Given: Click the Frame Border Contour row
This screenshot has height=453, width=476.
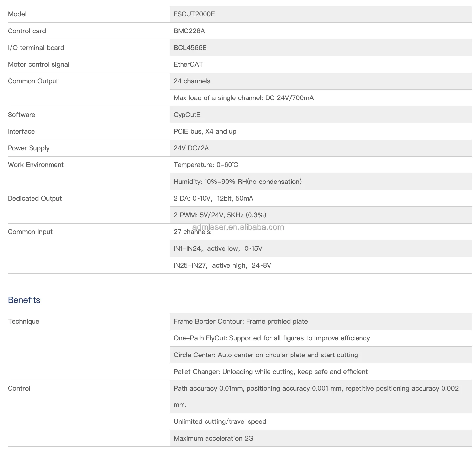Looking at the screenshot, I should (241, 321).
